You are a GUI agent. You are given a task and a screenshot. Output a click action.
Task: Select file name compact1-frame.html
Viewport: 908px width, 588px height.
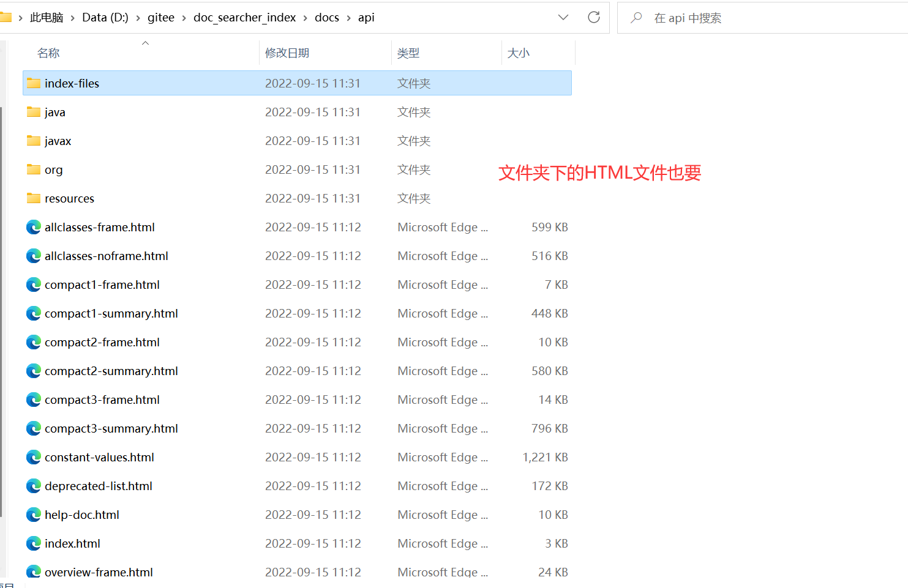[102, 285]
